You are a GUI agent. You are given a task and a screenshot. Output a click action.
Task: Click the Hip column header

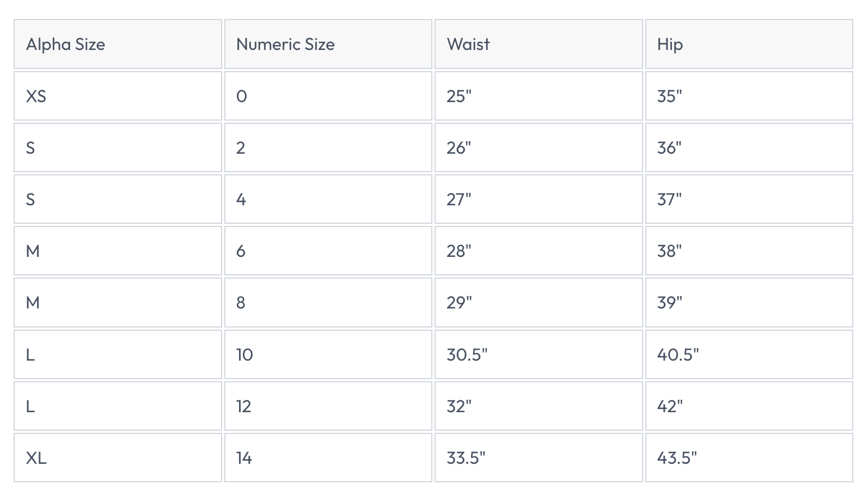pyautogui.click(x=670, y=44)
